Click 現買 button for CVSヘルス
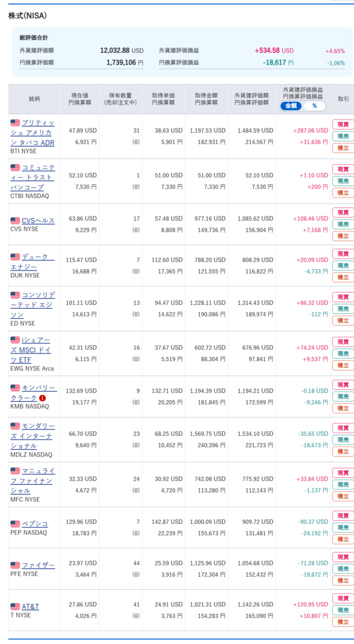 (343, 213)
